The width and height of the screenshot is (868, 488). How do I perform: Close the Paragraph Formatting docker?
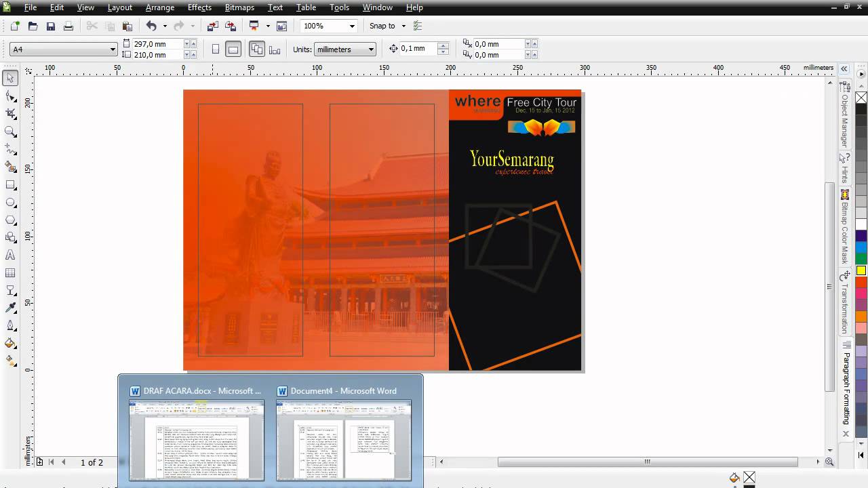tap(846, 434)
